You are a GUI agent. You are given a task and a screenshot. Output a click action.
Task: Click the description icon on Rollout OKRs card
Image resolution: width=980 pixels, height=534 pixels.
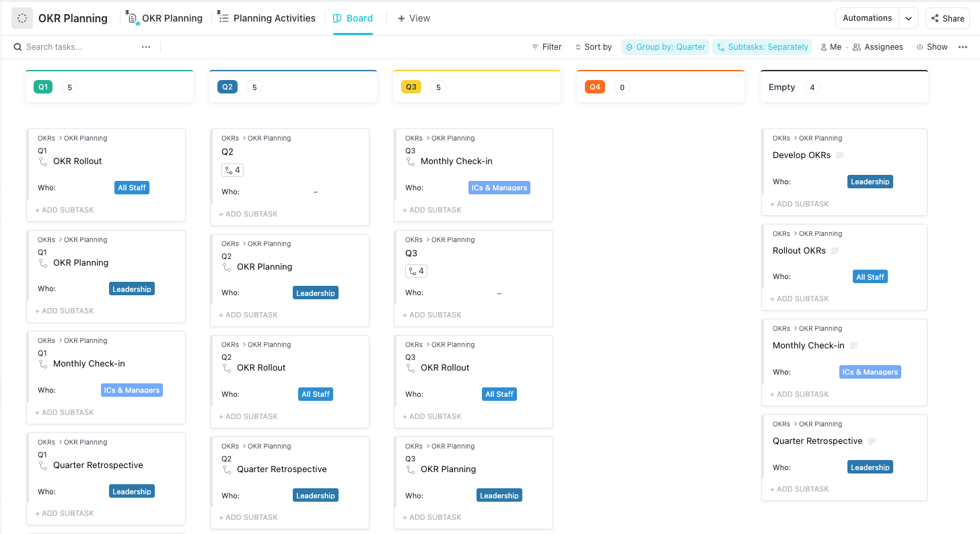[x=835, y=251]
